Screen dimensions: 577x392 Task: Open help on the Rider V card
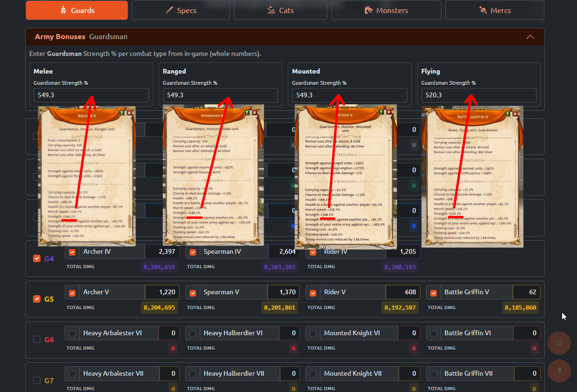point(381,112)
